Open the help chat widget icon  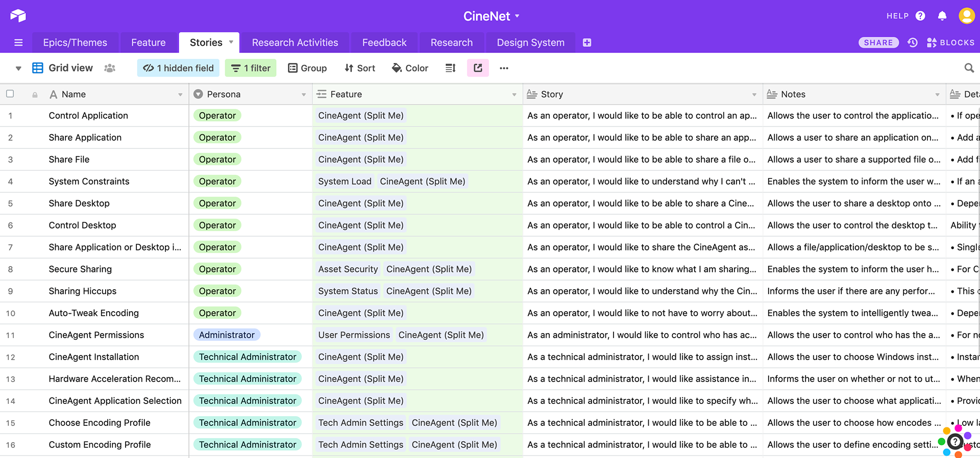coord(954,442)
